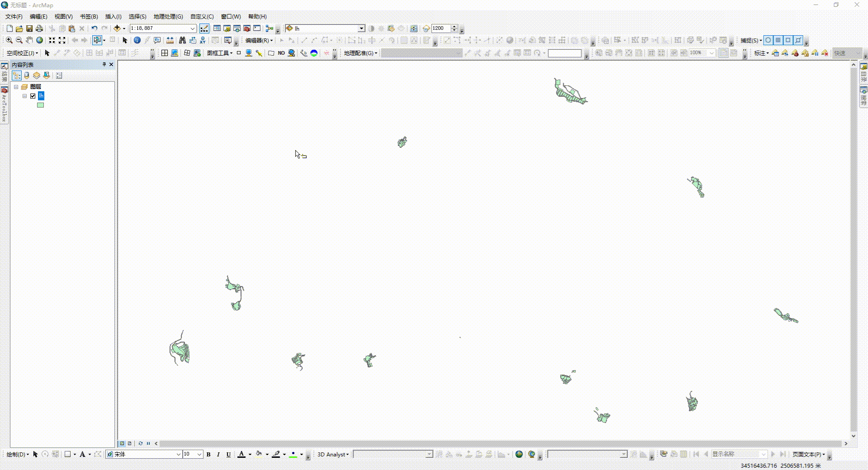Save the map document

point(30,28)
